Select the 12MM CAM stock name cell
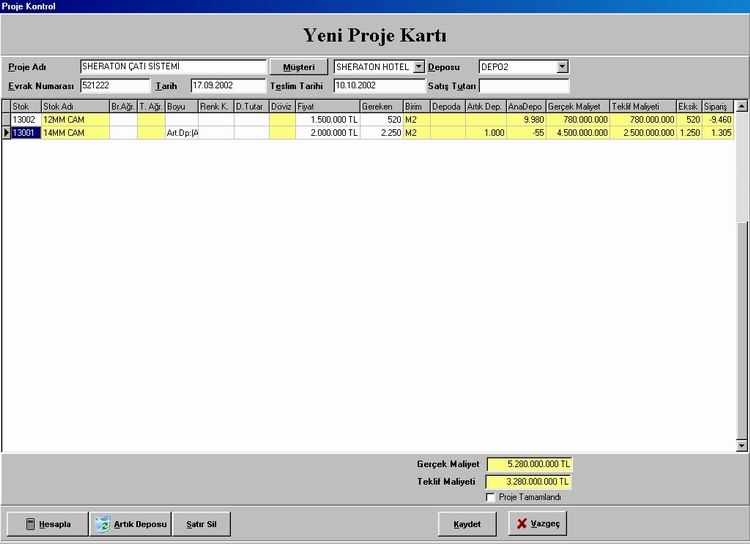 (74, 119)
